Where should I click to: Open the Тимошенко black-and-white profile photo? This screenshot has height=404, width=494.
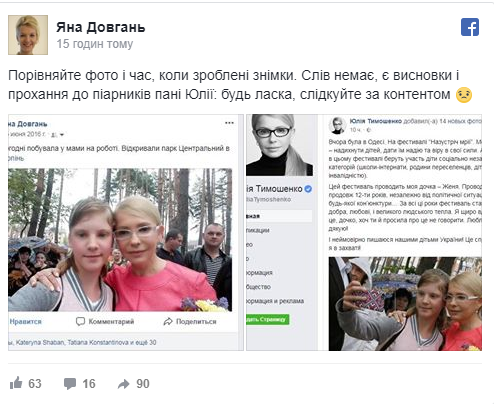pos(279,145)
